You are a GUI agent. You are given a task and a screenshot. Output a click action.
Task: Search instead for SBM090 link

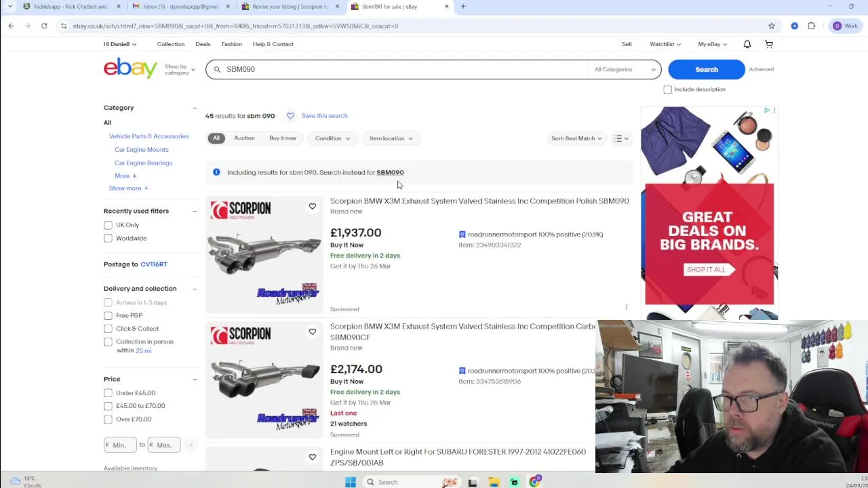pyautogui.click(x=390, y=172)
